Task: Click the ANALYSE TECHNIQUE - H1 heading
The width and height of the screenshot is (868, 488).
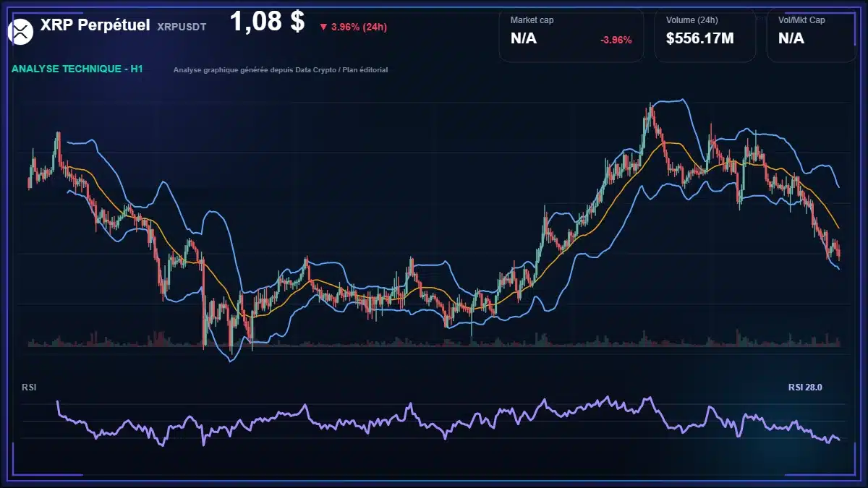Action: click(x=77, y=69)
